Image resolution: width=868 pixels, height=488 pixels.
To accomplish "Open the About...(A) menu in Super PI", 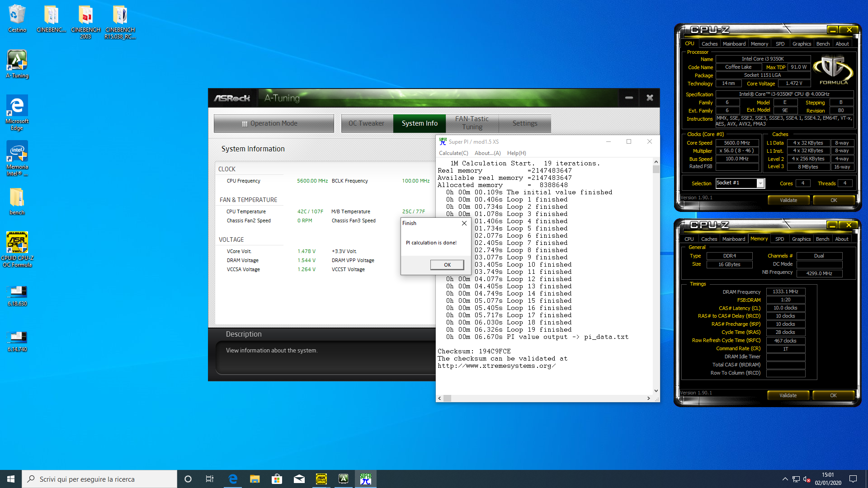I will pos(487,153).
